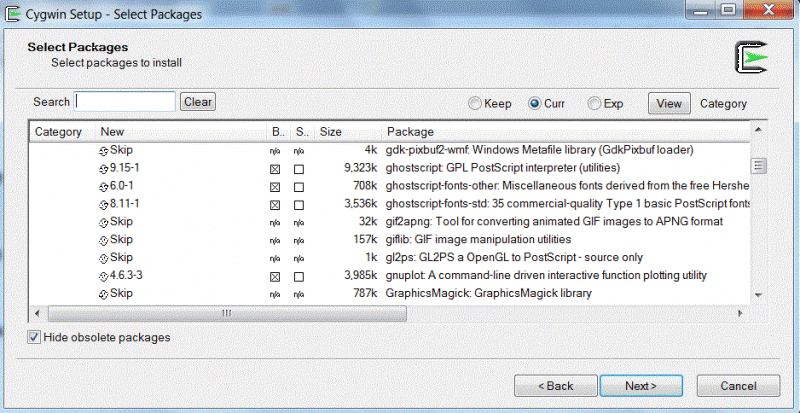Click the Size column header

[x=348, y=132]
